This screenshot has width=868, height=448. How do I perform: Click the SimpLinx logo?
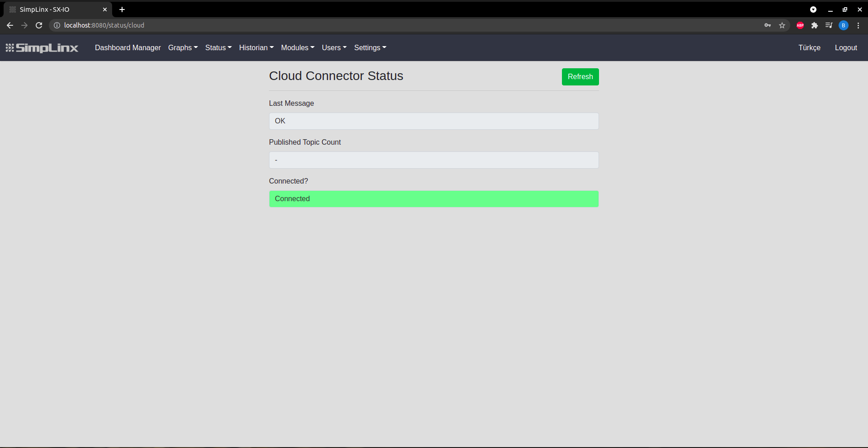[x=42, y=48]
